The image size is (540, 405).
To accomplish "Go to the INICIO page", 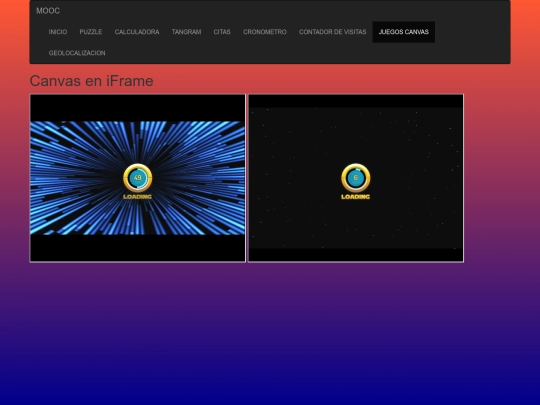I will 58,32.
